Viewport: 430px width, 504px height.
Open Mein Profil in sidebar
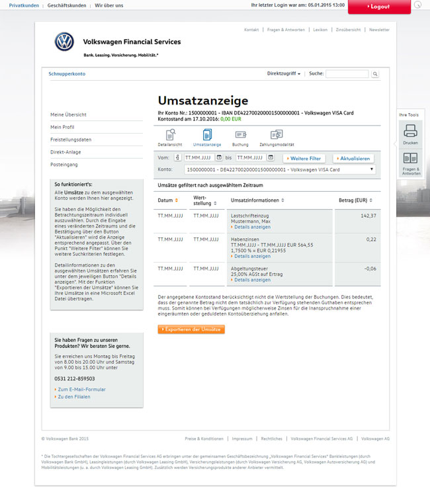pyautogui.click(x=62, y=127)
